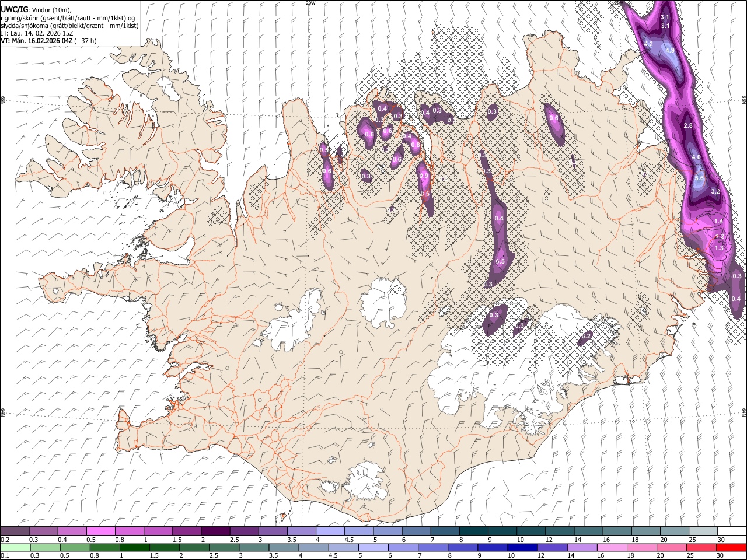
Task: Click the 0.2 value label on the map
Action: point(587,335)
